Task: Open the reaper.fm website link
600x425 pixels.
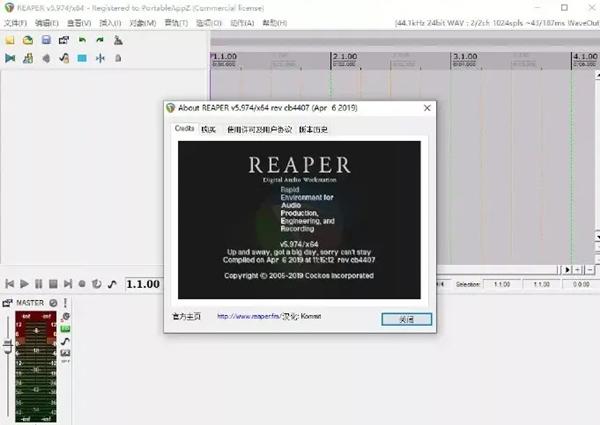Action: click(x=249, y=316)
